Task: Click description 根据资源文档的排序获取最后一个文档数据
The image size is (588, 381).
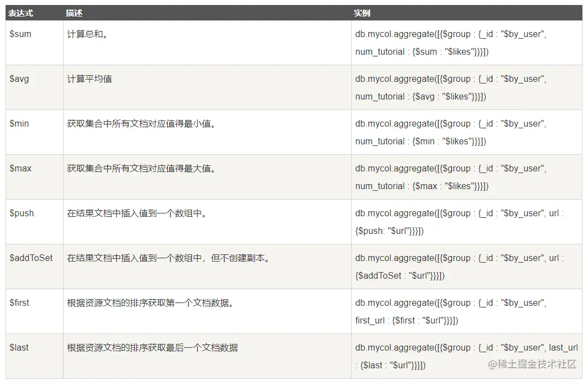Action: pyautogui.click(x=152, y=348)
